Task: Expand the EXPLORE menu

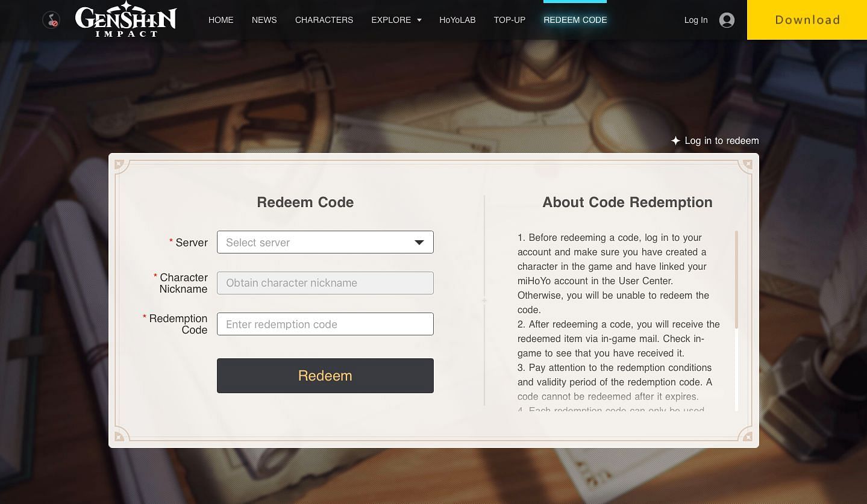Action: click(x=396, y=20)
